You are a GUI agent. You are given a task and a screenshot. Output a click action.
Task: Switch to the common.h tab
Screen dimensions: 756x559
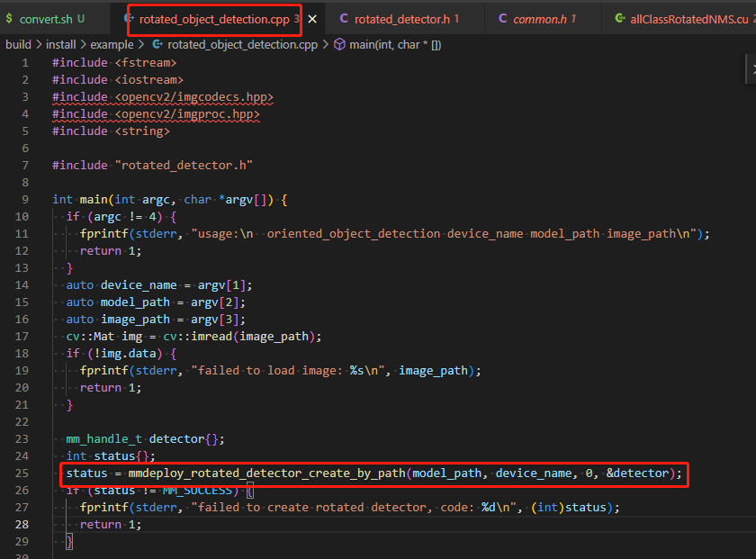pyautogui.click(x=540, y=18)
